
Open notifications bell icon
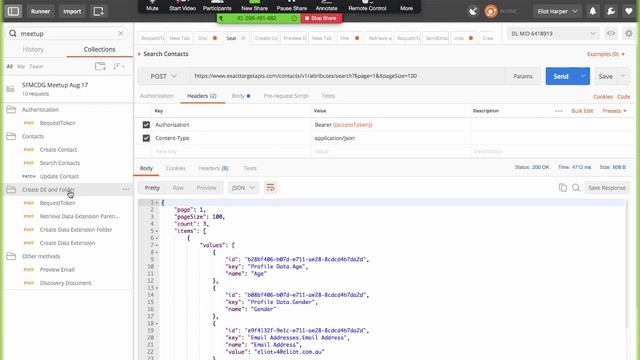[x=593, y=11]
